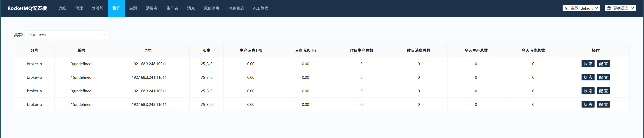644x138 pixels.
Task: Click the 生产消息TPS column header
Action: 251,50
